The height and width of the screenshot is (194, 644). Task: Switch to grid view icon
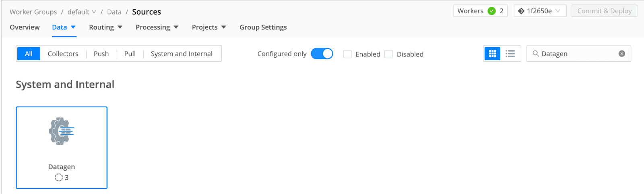[x=492, y=54]
